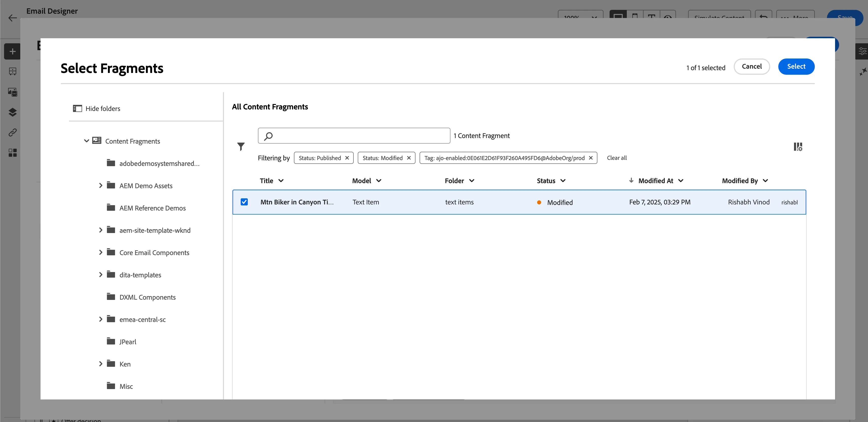Expand the Ken folder
This screenshot has width=868, height=422.
pos(100,363)
